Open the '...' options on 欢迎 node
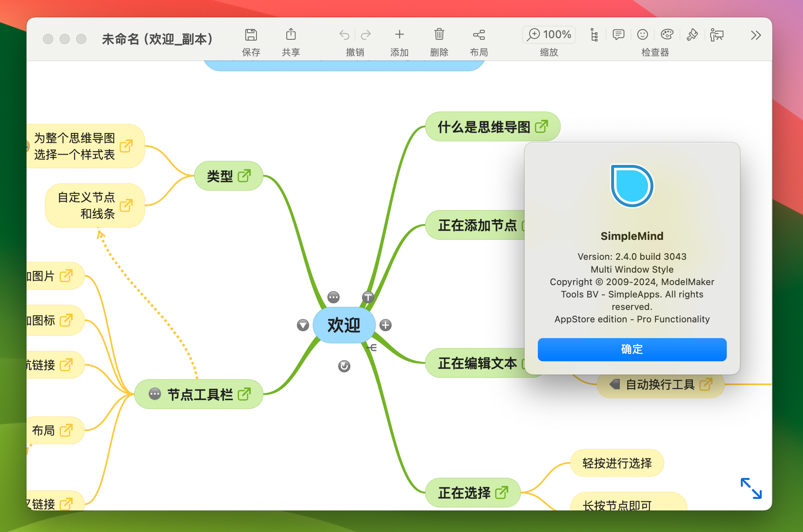 (333, 297)
